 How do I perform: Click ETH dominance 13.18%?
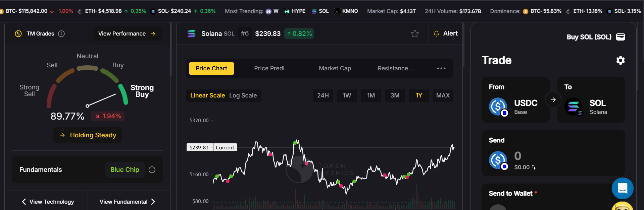point(584,11)
